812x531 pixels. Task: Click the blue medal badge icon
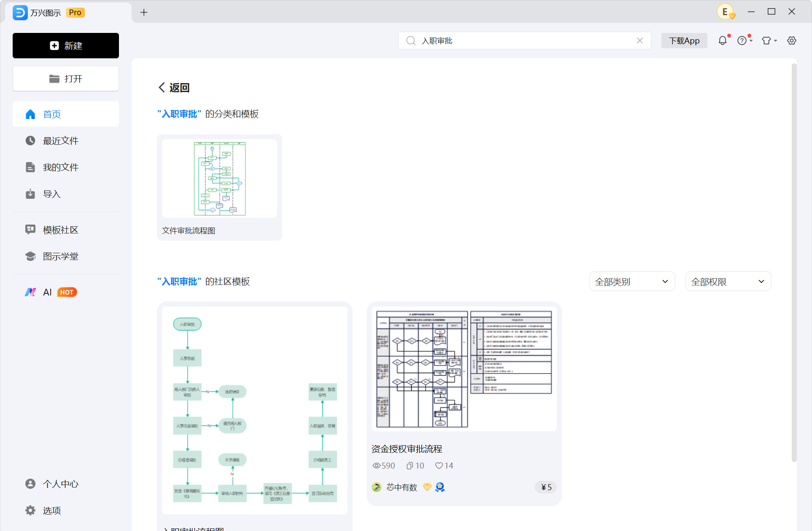point(440,487)
